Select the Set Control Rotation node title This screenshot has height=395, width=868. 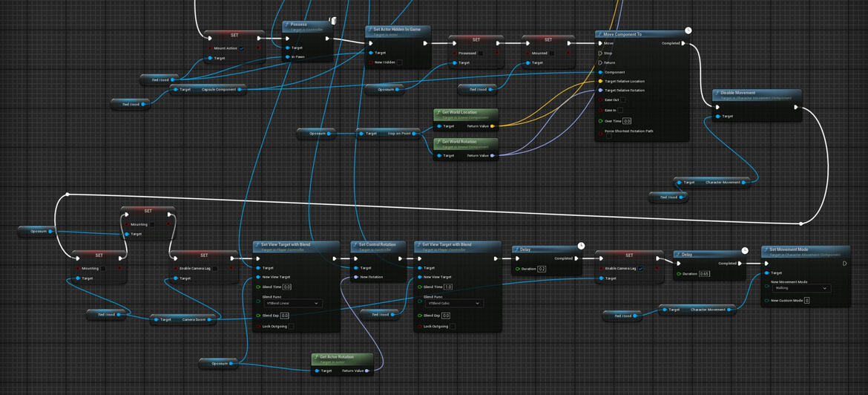point(378,244)
